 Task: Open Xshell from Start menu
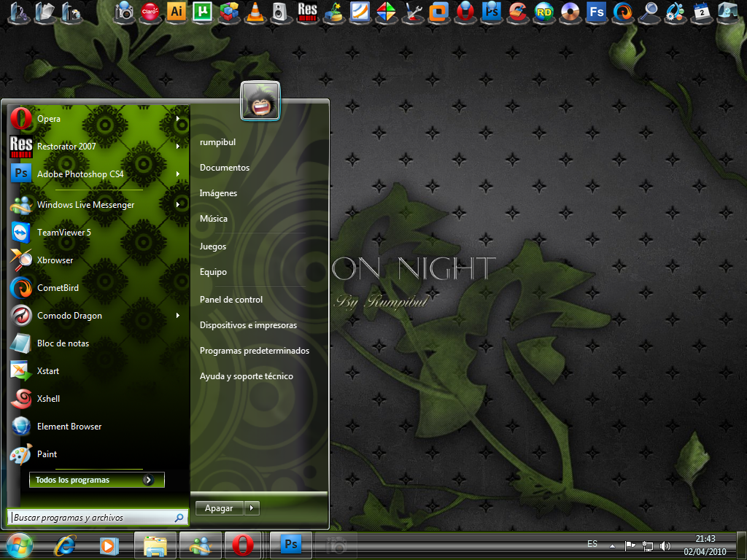coord(98,399)
